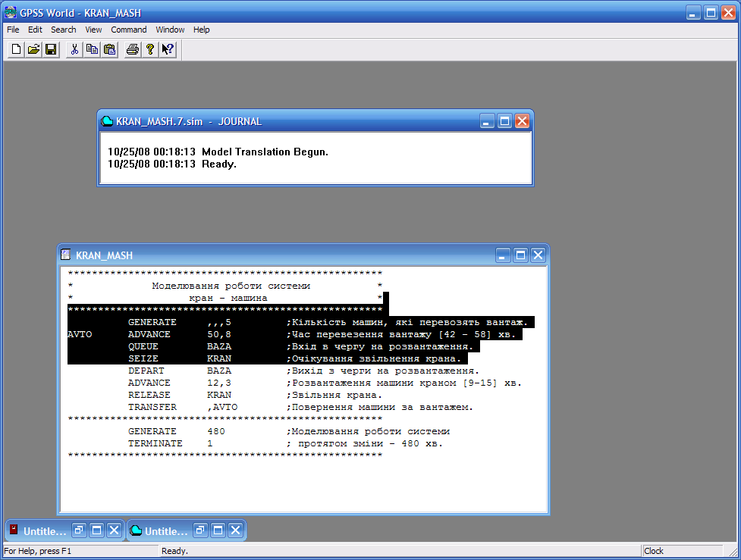The height and width of the screenshot is (560, 741).
Task: Click the KRAN_MASH model window's title bar icon
Action: 66,255
